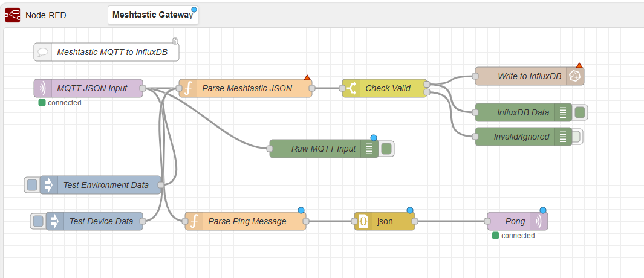
Task: Click the blue changed dot on Pong node
Action: (x=543, y=210)
